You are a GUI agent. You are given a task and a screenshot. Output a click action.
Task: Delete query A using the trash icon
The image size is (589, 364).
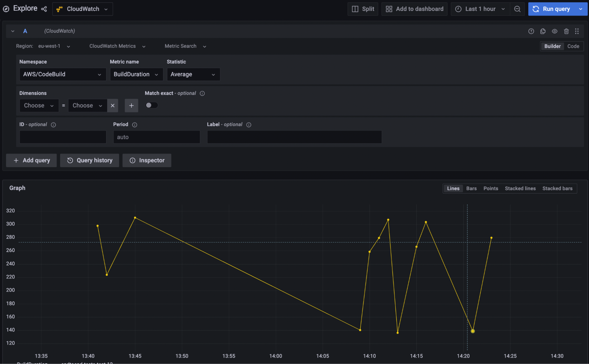566,31
